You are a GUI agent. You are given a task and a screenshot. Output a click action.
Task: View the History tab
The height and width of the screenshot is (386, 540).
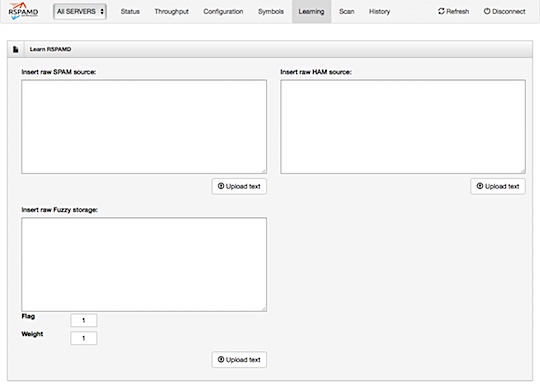pyautogui.click(x=379, y=11)
